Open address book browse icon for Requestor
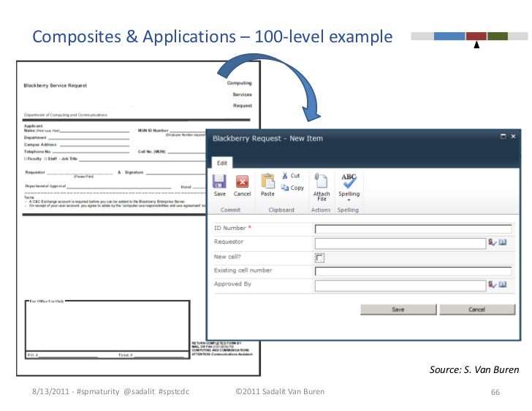Image resolution: width=532 pixels, height=411 pixels. pyautogui.click(x=503, y=242)
